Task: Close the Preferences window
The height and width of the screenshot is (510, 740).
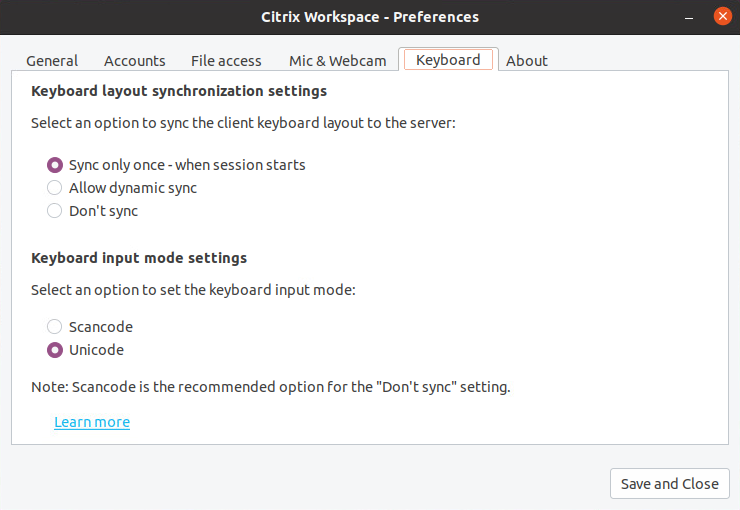Action: pos(722,17)
